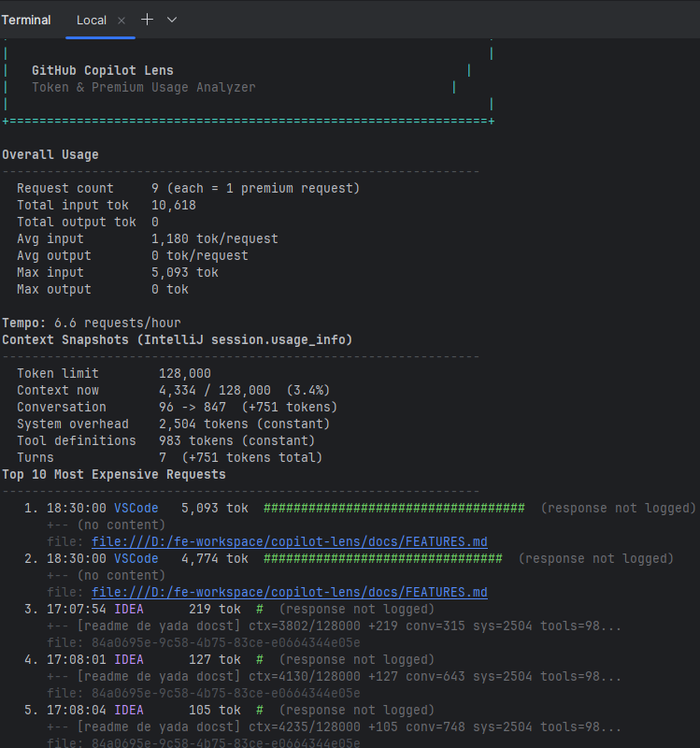Viewport: 700px width, 748px height.
Task: Click the VSCode label in request 1
Action: pyautogui.click(x=136, y=508)
